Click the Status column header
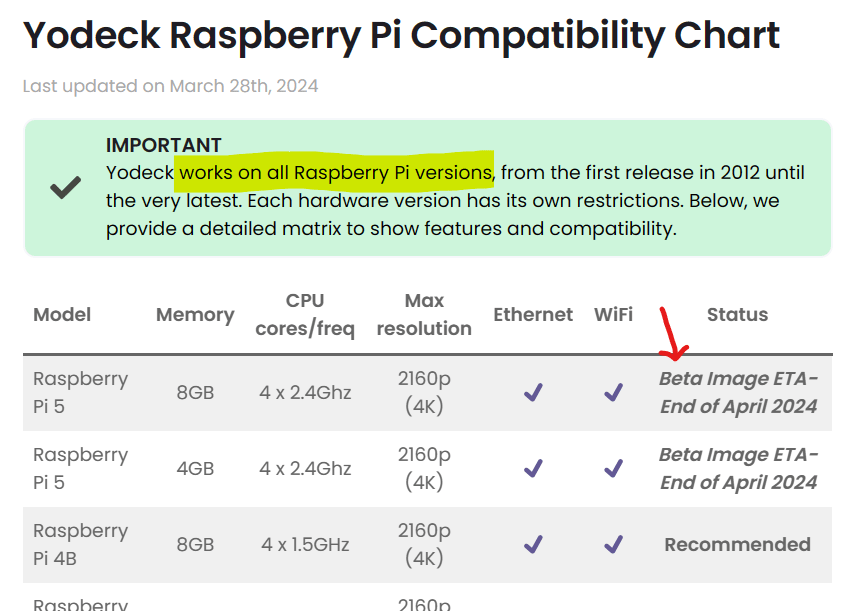The image size is (852, 611). tap(737, 315)
